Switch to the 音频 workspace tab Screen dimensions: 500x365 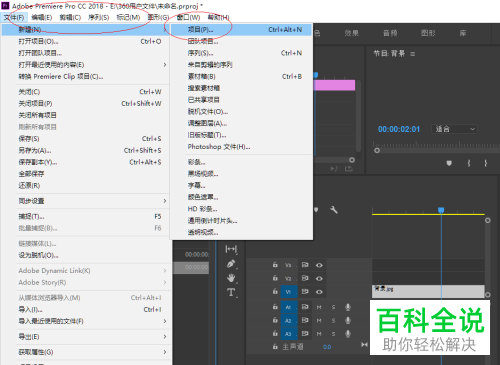(390, 33)
